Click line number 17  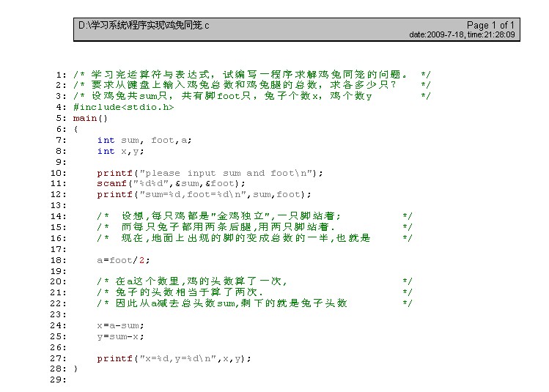pos(58,250)
